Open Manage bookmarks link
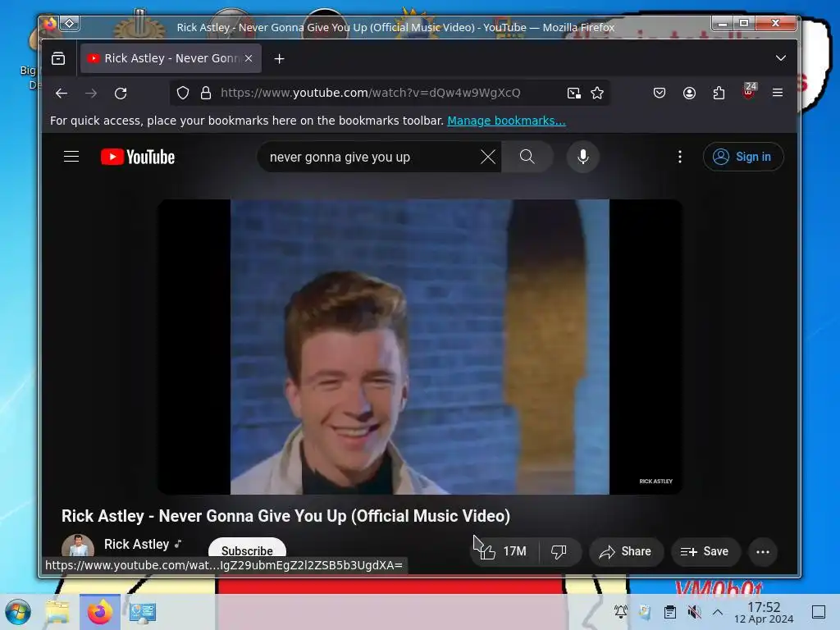This screenshot has height=630, width=840. 506,121
